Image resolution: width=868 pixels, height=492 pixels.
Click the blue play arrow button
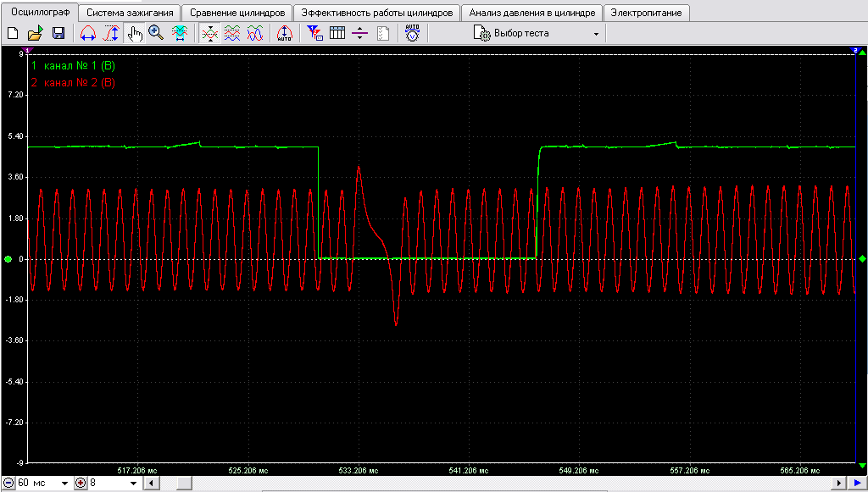click(x=856, y=484)
